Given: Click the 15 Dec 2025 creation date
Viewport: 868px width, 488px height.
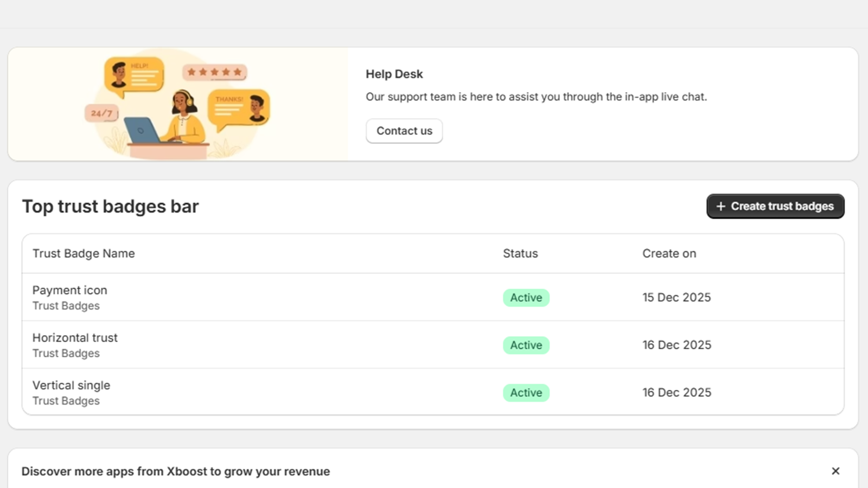Looking at the screenshot, I should 676,297.
